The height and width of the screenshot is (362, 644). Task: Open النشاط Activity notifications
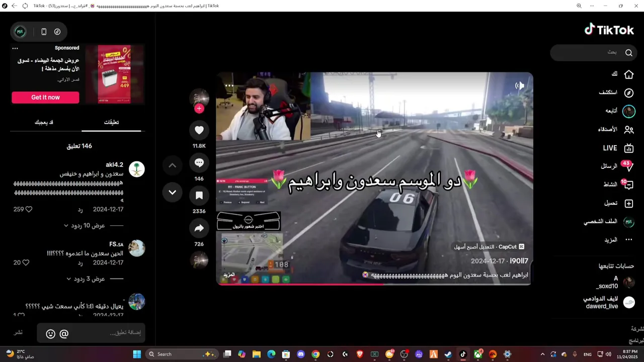coord(618,185)
